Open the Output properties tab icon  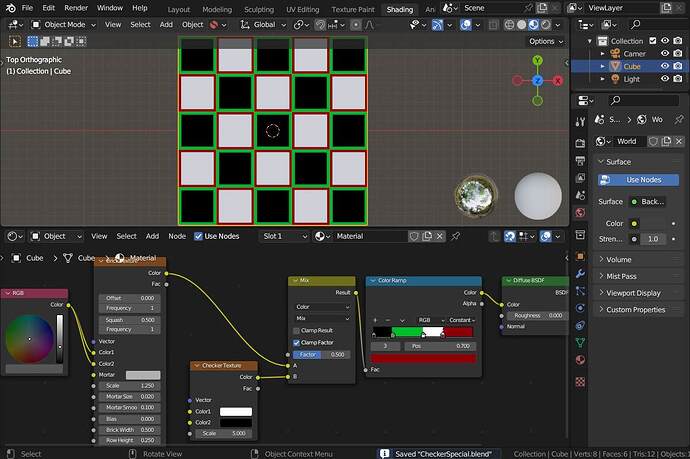pos(580,160)
